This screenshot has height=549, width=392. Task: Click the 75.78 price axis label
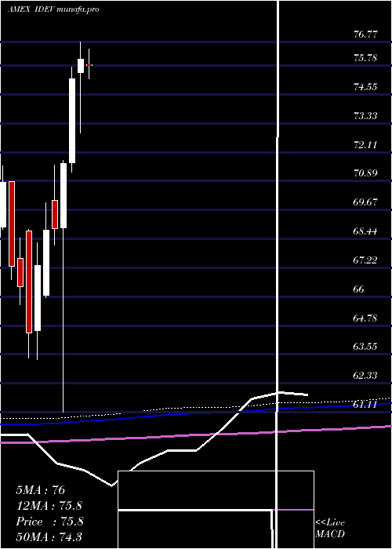365,57
